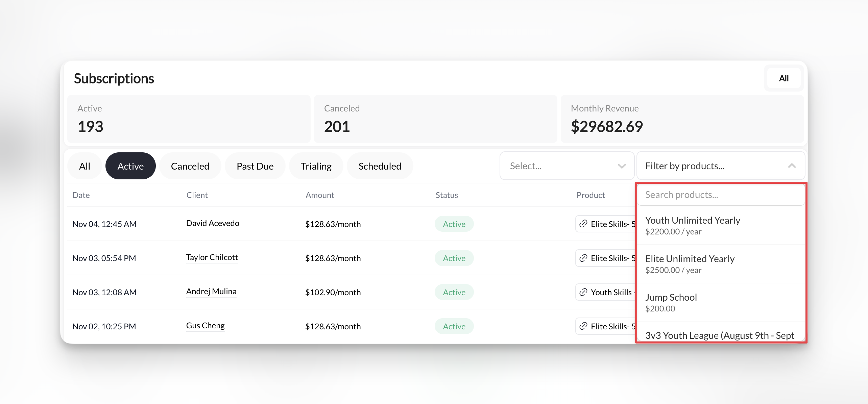Image resolution: width=868 pixels, height=404 pixels.
Task: Choose 3v3 Youth League product option
Action: pyautogui.click(x=720, y=335)
